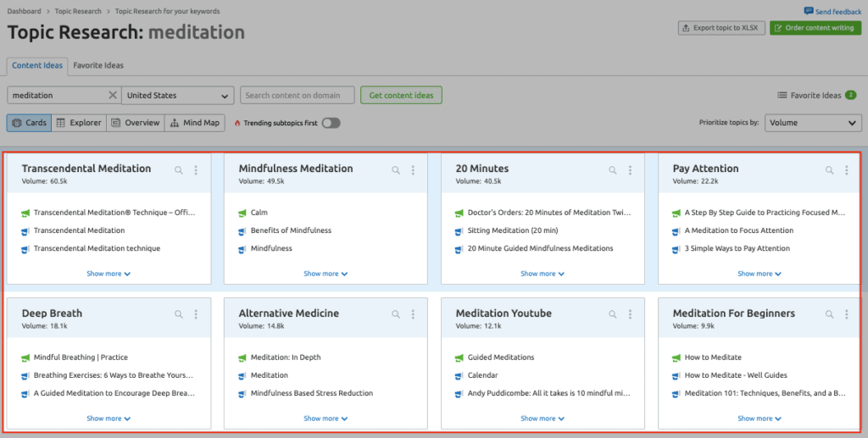Open three-dot menu on Mindfulness Meditation card
This screenshot has width=868, height=438.
point(413,170)
